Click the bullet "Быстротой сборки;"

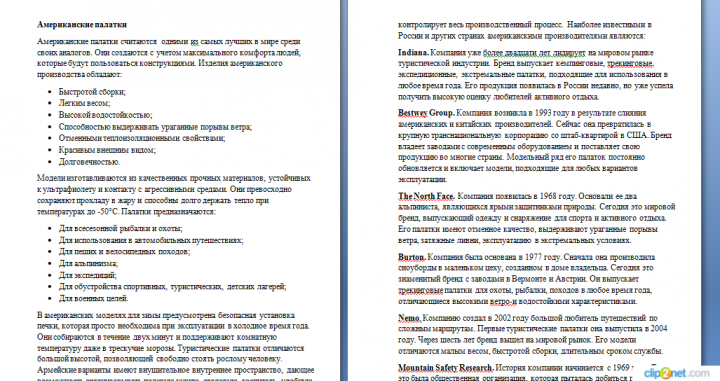(92, 92)
